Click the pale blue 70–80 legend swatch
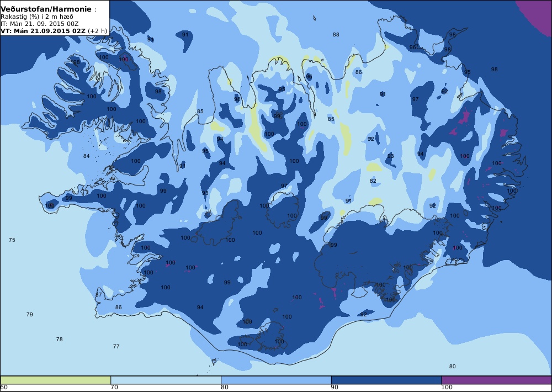 coord(166,380)
